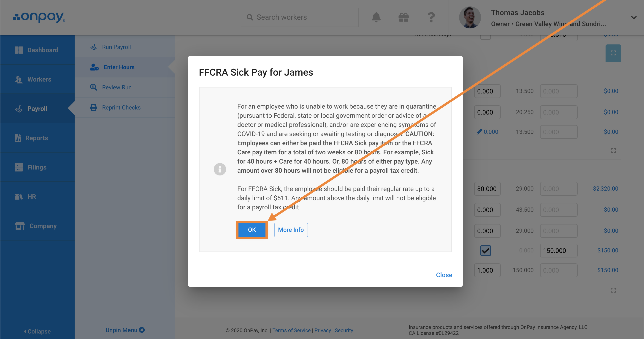The width and height of the screenshot is (644, 339).
Task: Open Reprint Checks submenu item
Action: tap(125, 107)
